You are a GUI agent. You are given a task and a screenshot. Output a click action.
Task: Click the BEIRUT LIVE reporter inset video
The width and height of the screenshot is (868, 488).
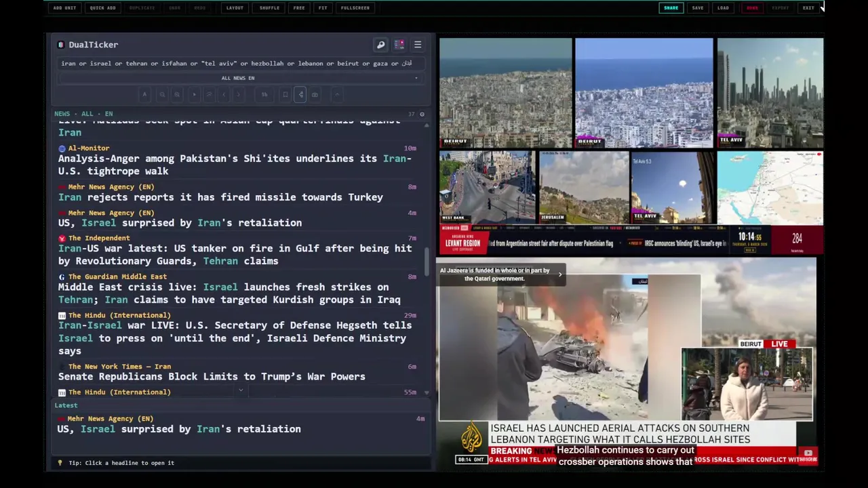point(747,384)
